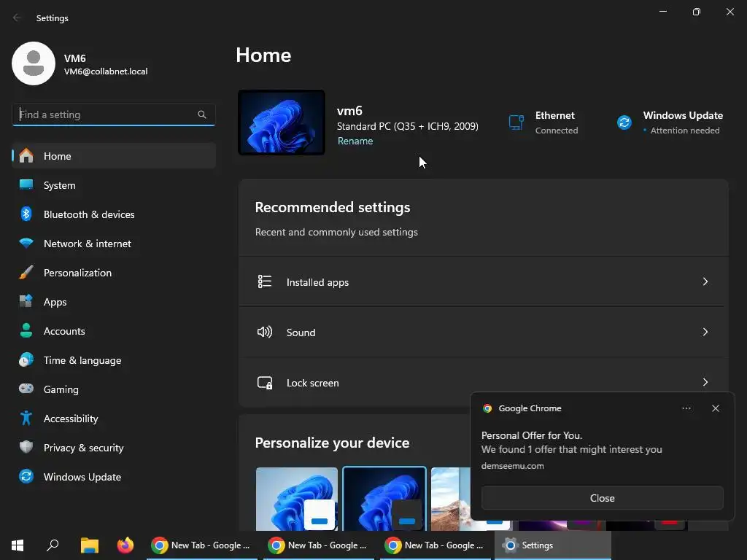Click the Personalization paintbrush icon
Viewport: 747px width, 560px height.
point(26,273)
